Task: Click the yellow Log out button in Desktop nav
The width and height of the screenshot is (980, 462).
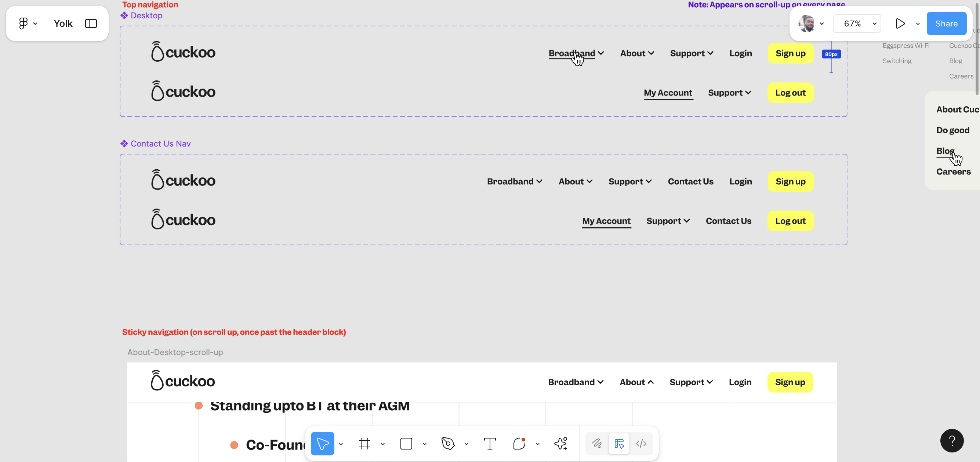Action: (790, 93)
